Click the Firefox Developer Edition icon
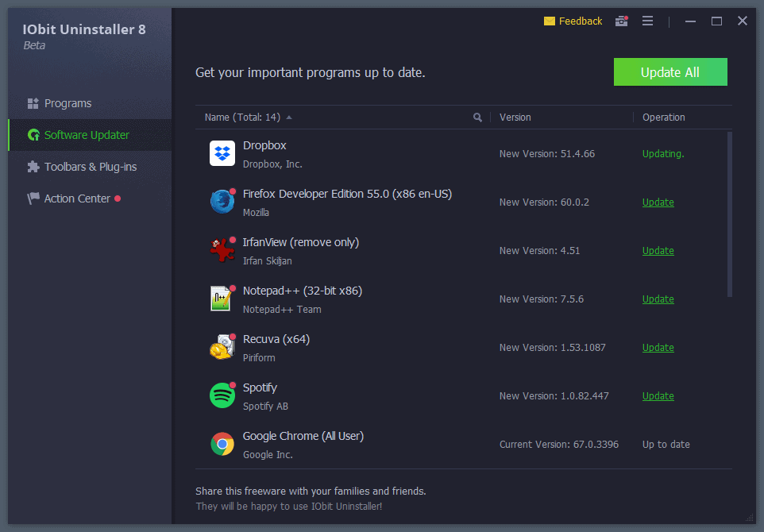 click(222, 202)
